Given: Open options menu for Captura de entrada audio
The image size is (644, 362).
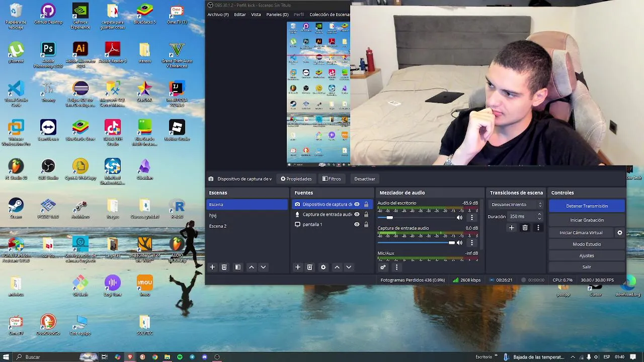Looking at the screenshot, I should 472,243.
